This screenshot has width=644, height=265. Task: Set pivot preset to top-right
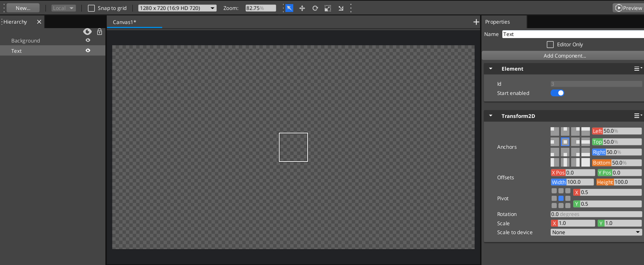(x=568, y=191)
